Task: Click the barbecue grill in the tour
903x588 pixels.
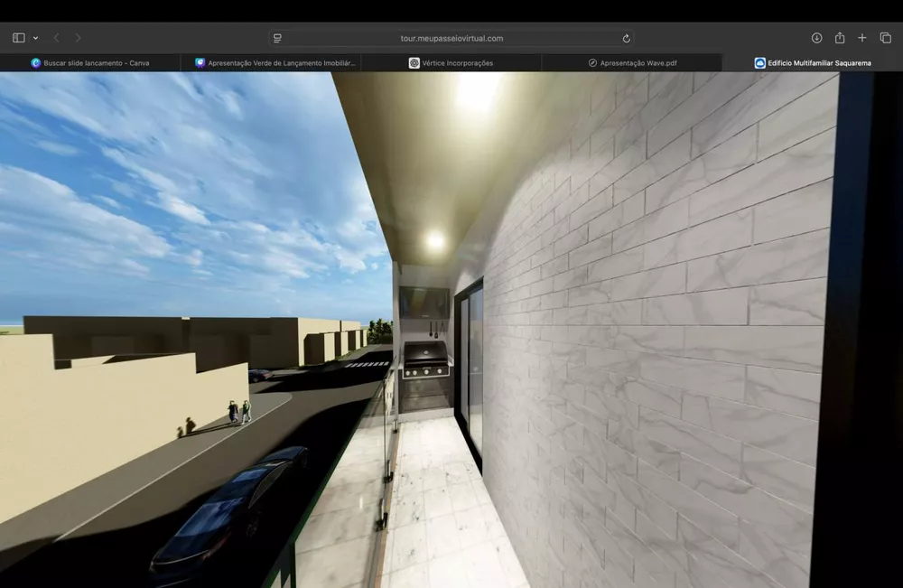Action: pyautogui.click(x=424, y=359)
